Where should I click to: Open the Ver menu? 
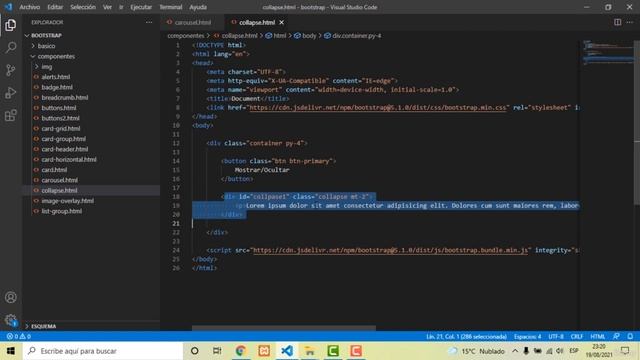pos(107,7)
